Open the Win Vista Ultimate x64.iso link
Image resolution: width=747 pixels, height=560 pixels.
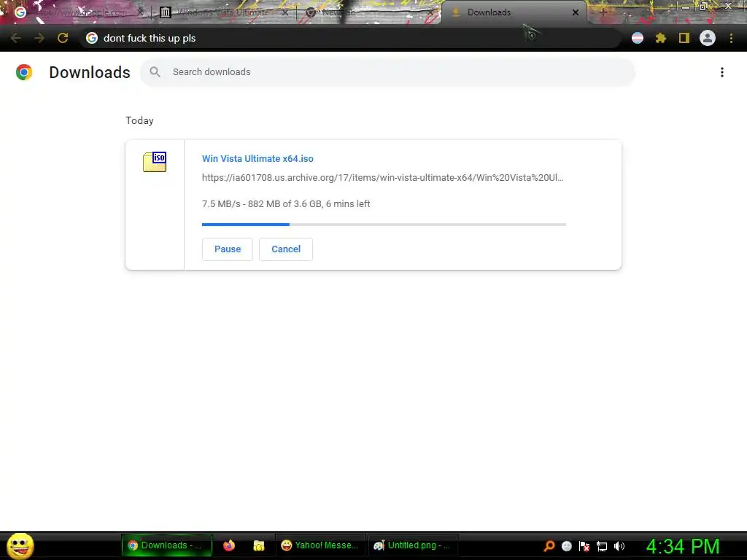pos(258,158)
